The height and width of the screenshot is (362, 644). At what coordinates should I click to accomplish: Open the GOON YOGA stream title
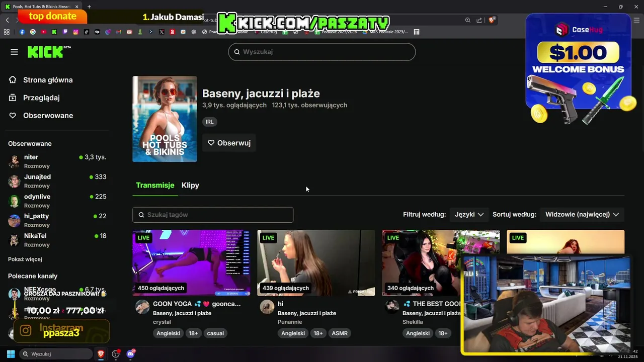point(197,304)
